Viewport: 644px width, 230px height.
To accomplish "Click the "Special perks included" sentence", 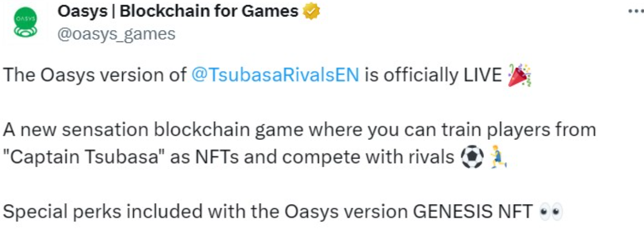I will [x=268, y=212].
